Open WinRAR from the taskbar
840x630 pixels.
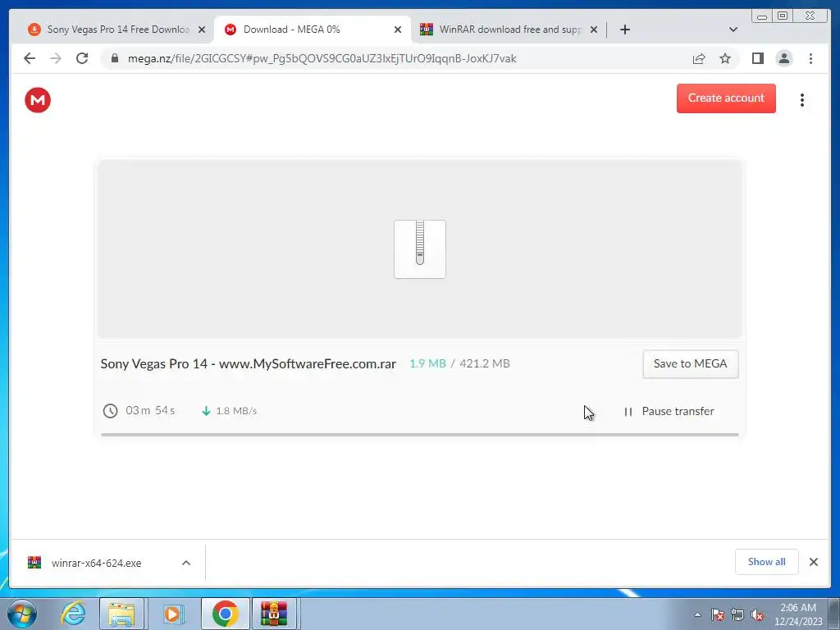click(274, 614)
